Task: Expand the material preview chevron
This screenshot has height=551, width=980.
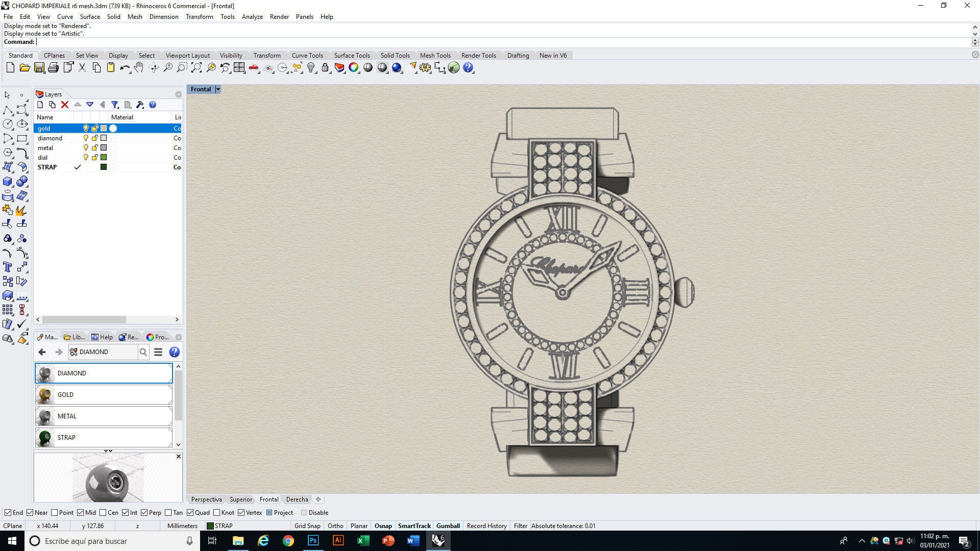Action: tap(108, 451)
